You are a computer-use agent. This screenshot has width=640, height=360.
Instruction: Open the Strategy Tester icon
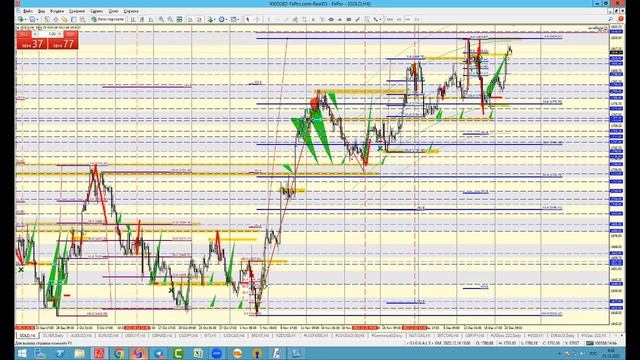[82, 19]
